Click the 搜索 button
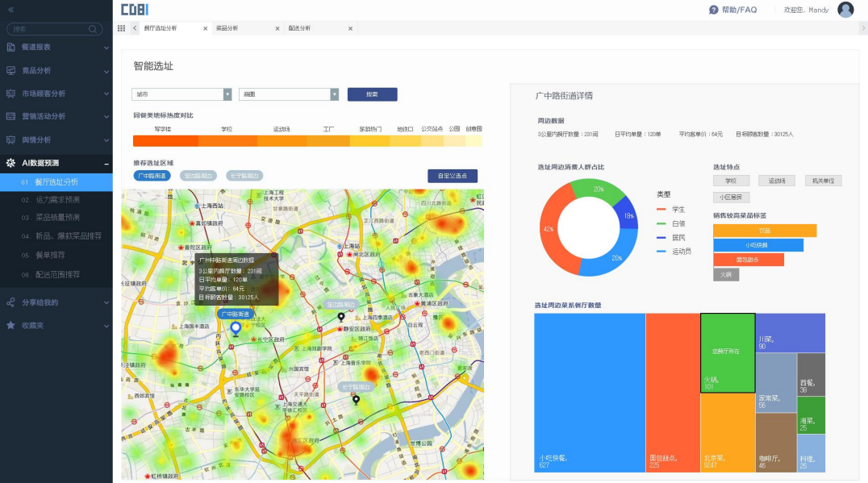 click(x=372, y=94)
